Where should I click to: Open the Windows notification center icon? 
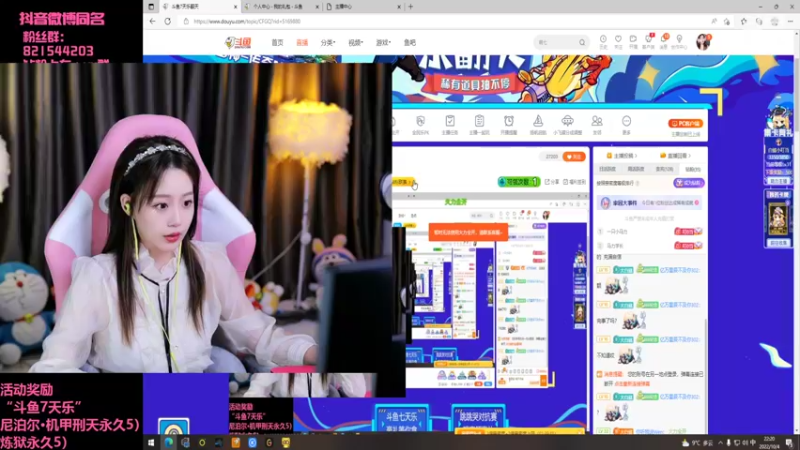[789, 442]
